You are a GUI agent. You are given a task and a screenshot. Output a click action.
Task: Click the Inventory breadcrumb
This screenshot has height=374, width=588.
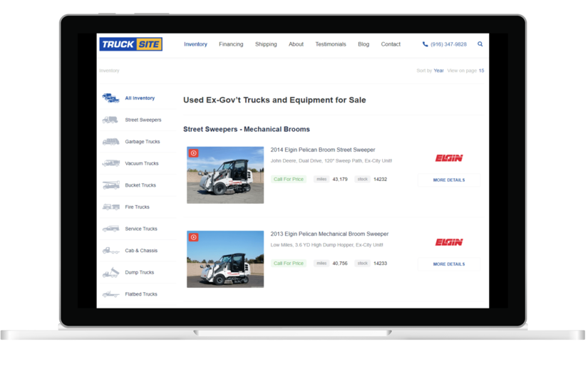[109, 71]
